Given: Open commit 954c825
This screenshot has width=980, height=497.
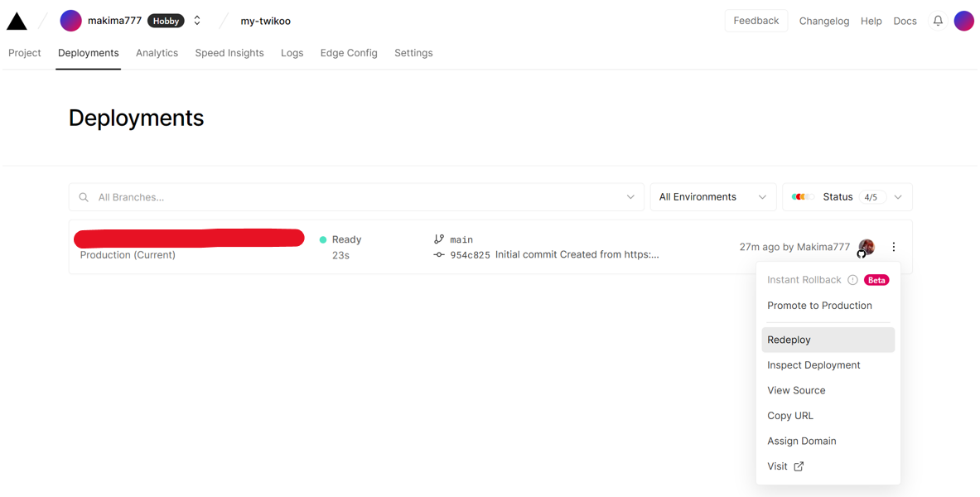Looking at the screenshot, I should tap(470, 255).
